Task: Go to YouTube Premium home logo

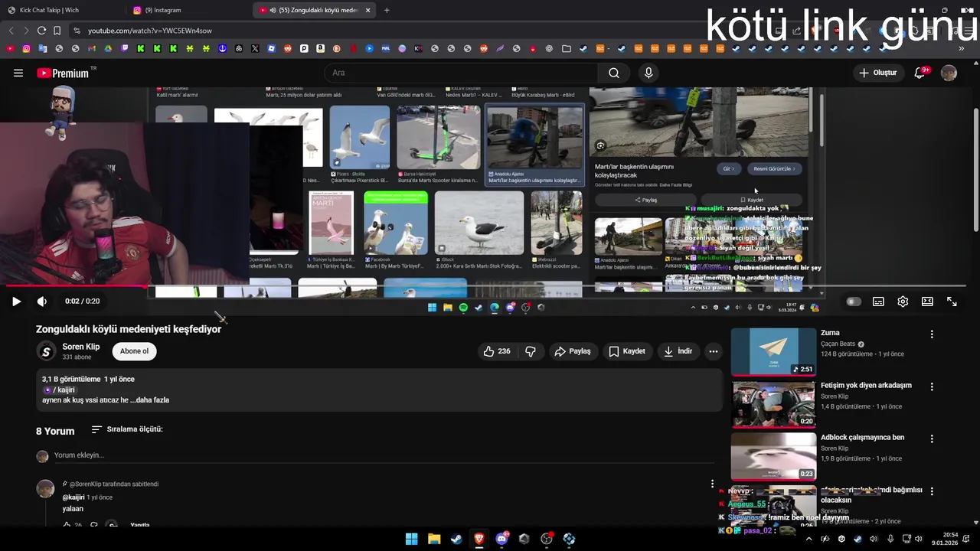Action: [x=63, y=73]
